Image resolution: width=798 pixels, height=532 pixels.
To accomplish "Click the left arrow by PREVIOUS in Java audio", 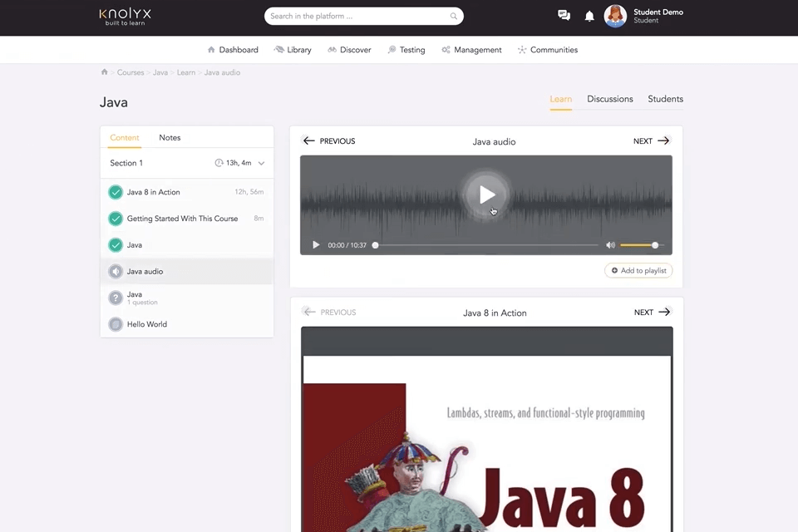I will tap(308, 140).
